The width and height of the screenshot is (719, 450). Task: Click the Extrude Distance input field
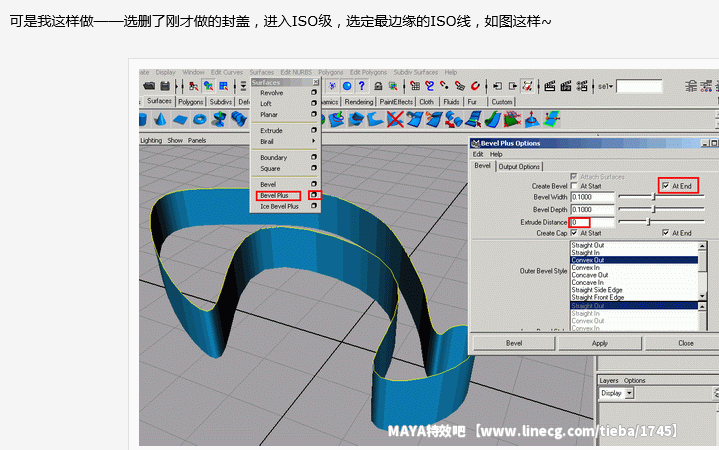pos(592,222)
